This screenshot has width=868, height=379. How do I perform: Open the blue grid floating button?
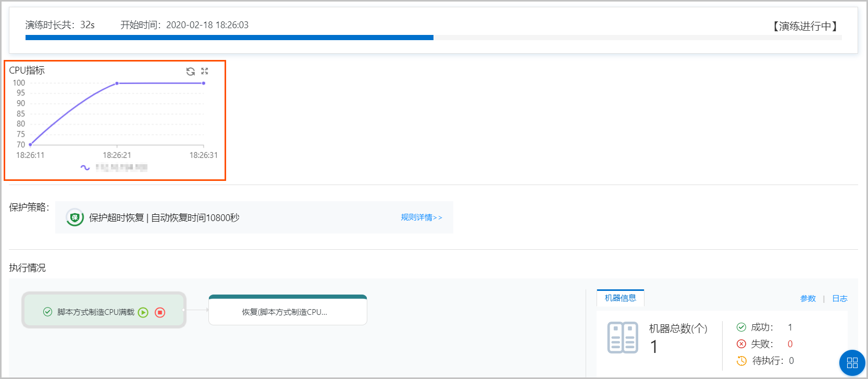click(852, 363)
